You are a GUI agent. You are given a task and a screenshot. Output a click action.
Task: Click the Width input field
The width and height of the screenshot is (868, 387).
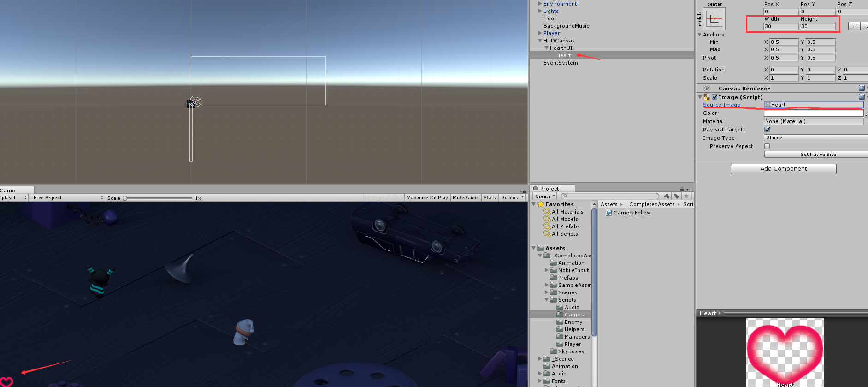click(781, 26)
